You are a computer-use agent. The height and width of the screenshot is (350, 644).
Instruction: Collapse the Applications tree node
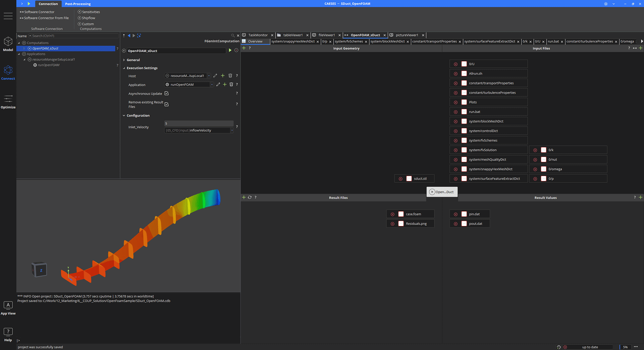coord(19,54)
